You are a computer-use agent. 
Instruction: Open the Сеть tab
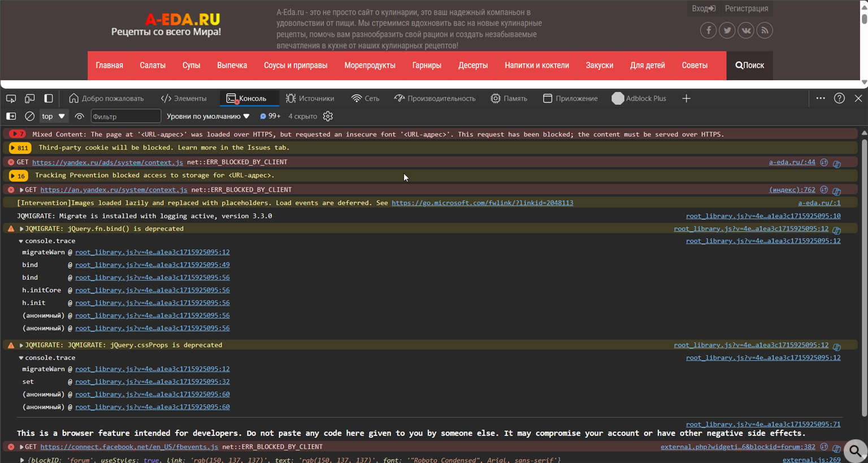[365, 98]
